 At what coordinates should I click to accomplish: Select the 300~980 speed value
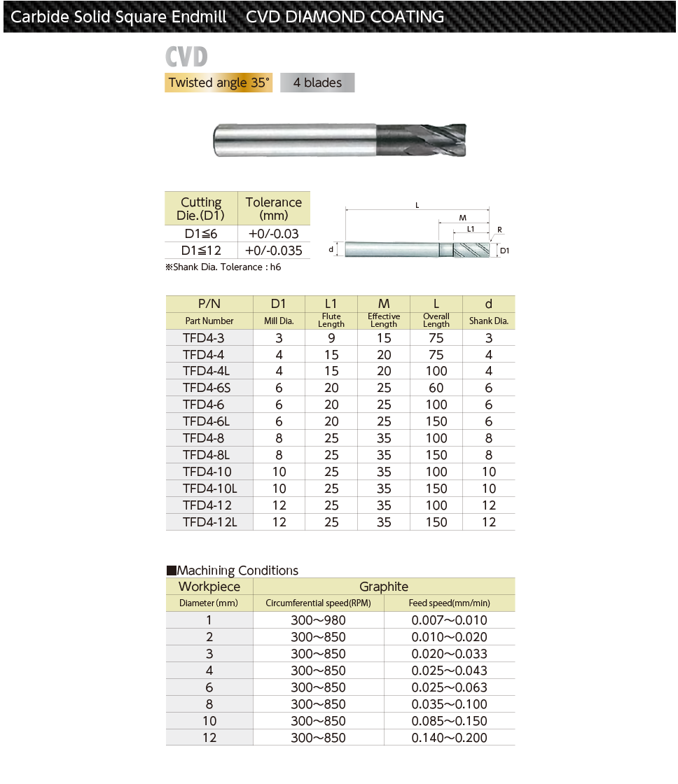[x=318, y=620]
